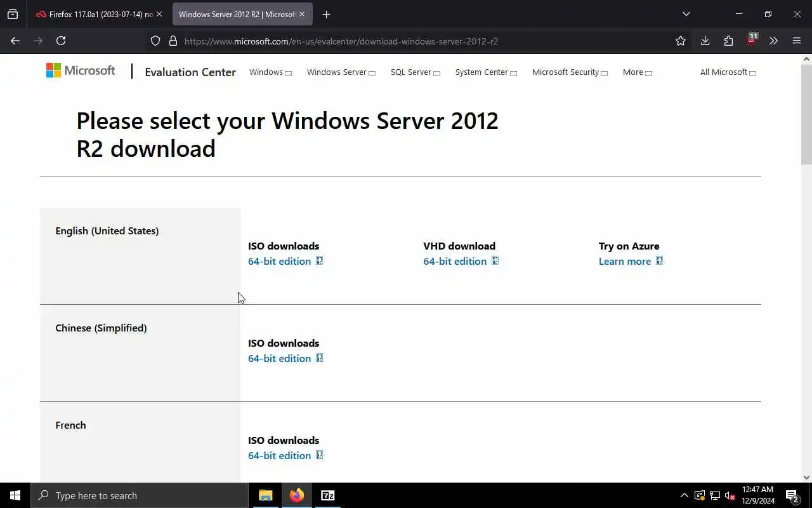This screenshot has height=508, width=812.
Task: Expand the SQL Server menu
Action: (x=416, y=72)
